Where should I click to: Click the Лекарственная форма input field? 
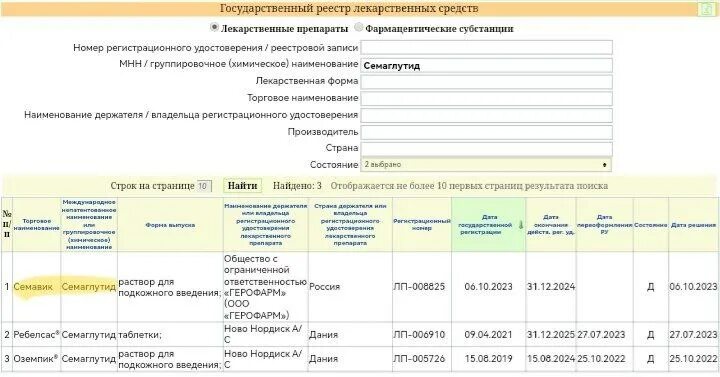tap(486, 82)
